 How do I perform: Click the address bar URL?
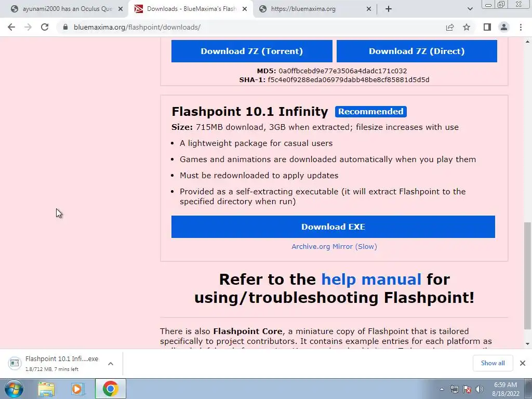(137, 27)
